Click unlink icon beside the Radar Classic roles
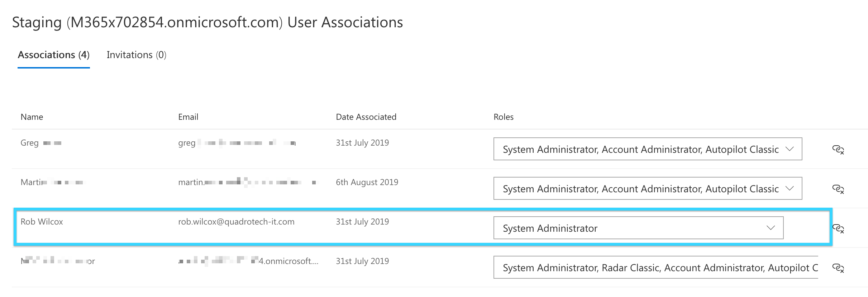The width and height of the screenshot is (868, 297). 838,268
